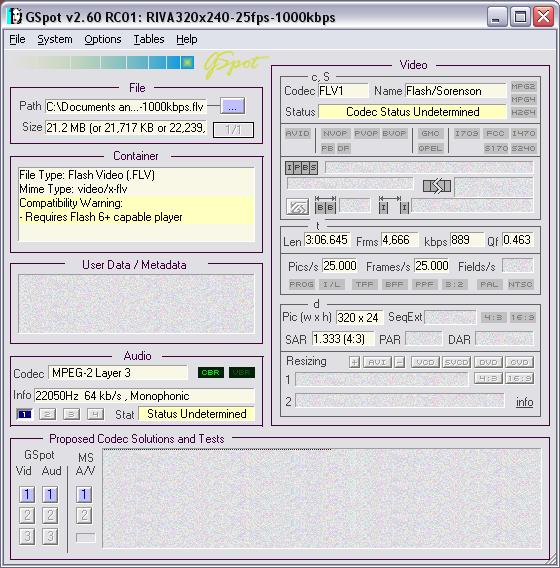The width and height of the screenshot is (560, 568).
Task: Open the File menu
Action: (17, 39)
